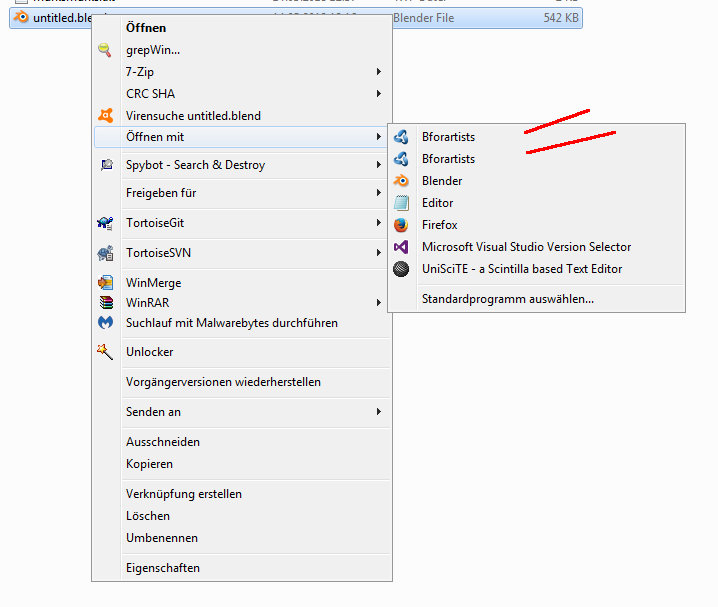
Task: Click the Unlocker wand icon
Action: click(105, 352)
